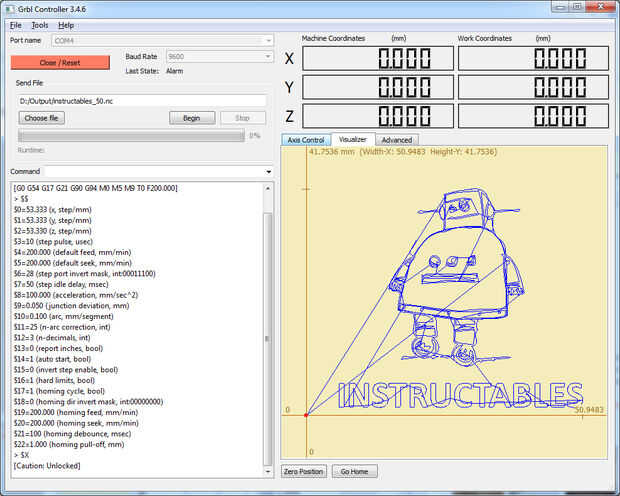Click console line $17=1 homing cycle
The width and height of the screenshot is (620, 496).
coord(59,391)
